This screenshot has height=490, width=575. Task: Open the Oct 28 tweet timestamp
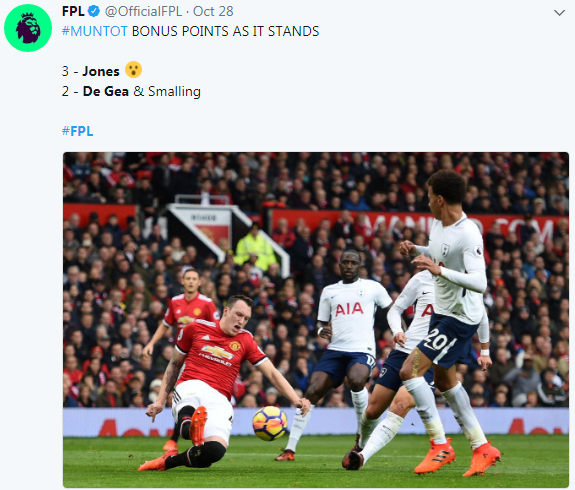(x=213, y=11)
